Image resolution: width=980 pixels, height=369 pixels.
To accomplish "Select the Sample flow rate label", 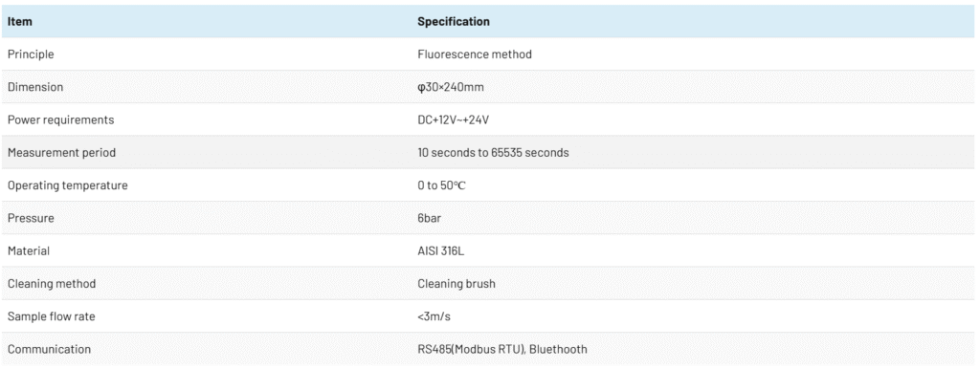I will 52,316.
